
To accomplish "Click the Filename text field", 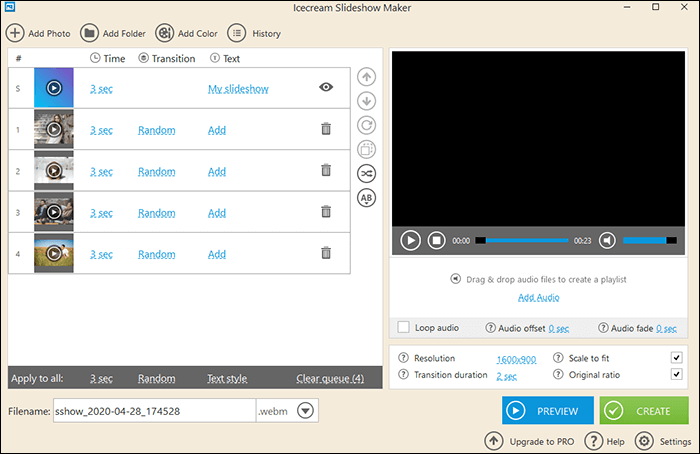I will click(152, 410).
